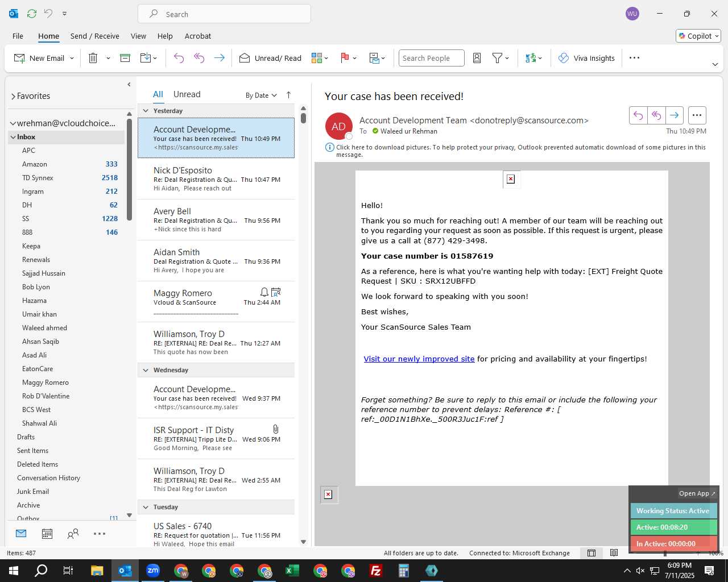Open File Explorer from the taskbar
This screenshot has height=582, width=728.
click(x=97, y=571)
